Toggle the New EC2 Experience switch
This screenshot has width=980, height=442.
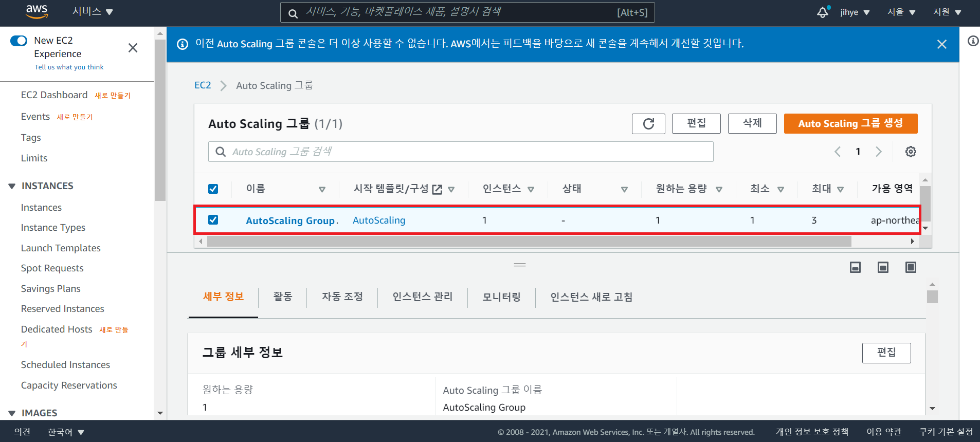pyautogui.click(x=19, y=41)
